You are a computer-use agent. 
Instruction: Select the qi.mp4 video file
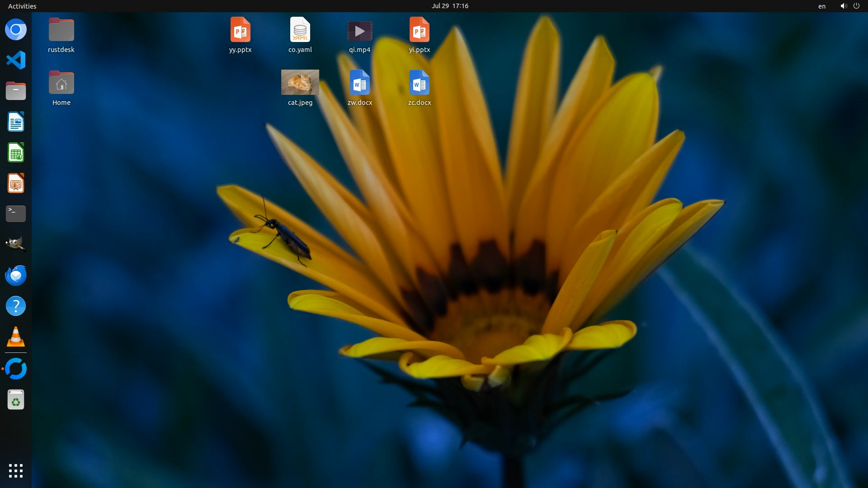(x=359, y=32)
